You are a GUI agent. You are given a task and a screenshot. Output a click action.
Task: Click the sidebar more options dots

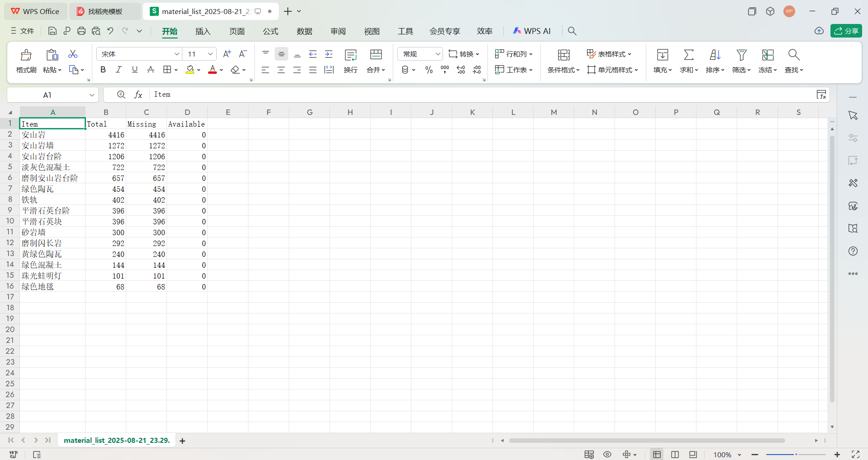pyautogui.click(x=853, y=274)
